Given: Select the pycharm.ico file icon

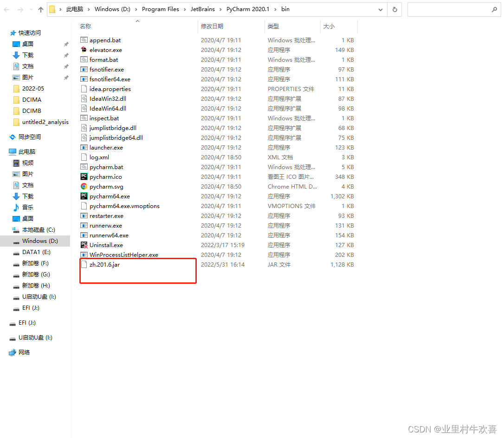Looking at the screenshot, I should (84, 177).
